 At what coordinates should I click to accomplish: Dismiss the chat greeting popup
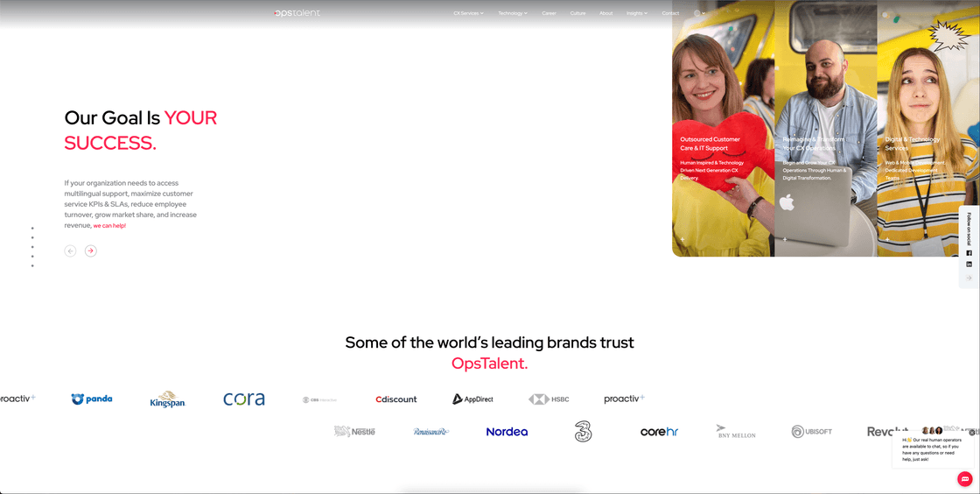973,432
